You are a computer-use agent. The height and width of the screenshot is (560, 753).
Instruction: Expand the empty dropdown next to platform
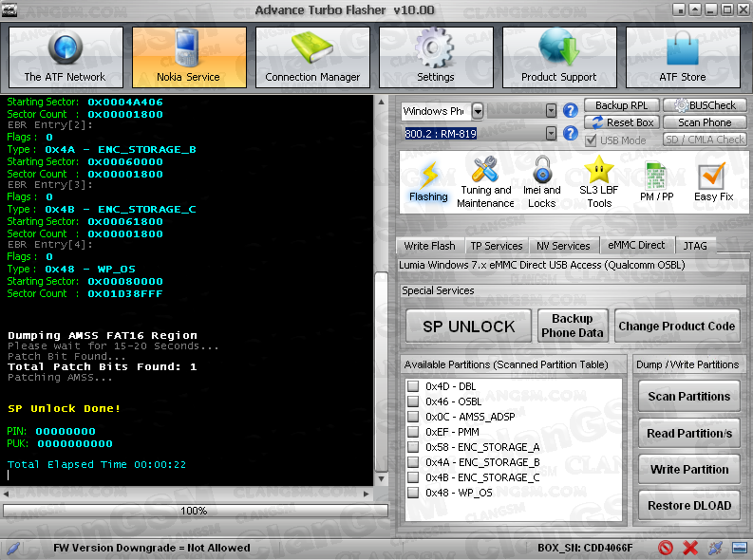tap(551, 111)
